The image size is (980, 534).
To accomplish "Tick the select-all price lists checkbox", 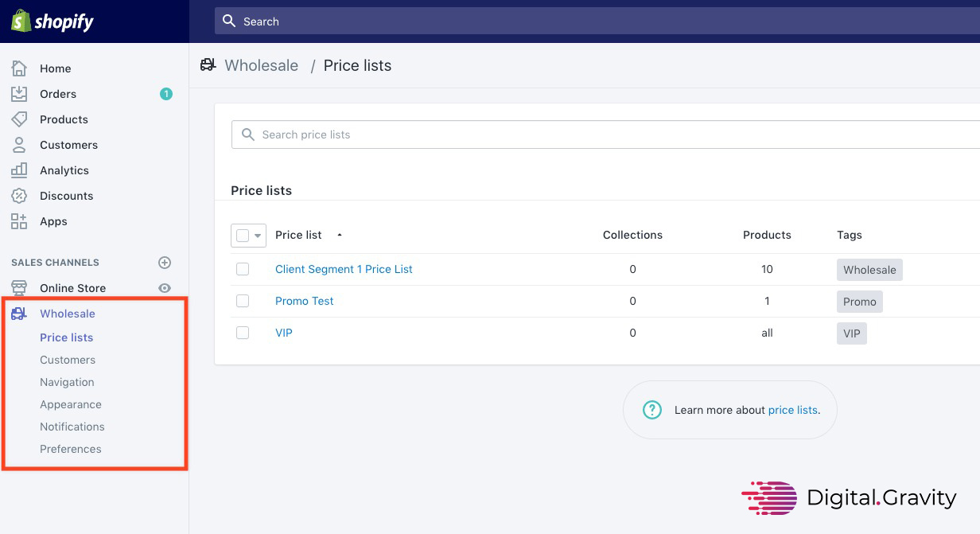I will [x=243, y=236].
